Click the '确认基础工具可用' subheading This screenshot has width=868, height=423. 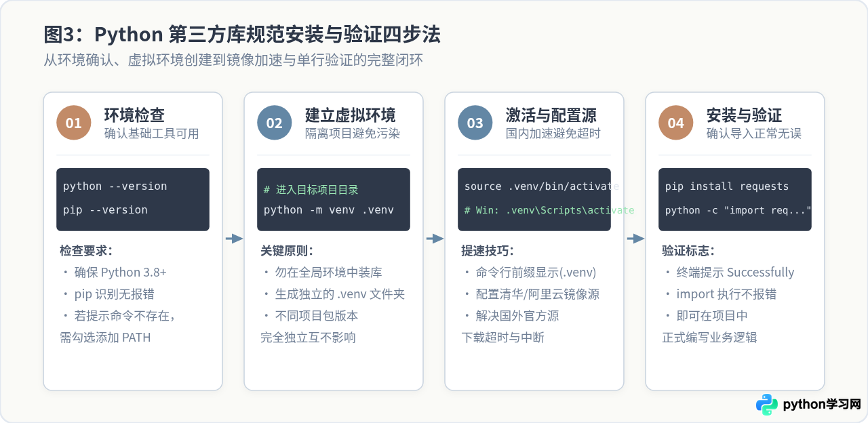point(152,134)
